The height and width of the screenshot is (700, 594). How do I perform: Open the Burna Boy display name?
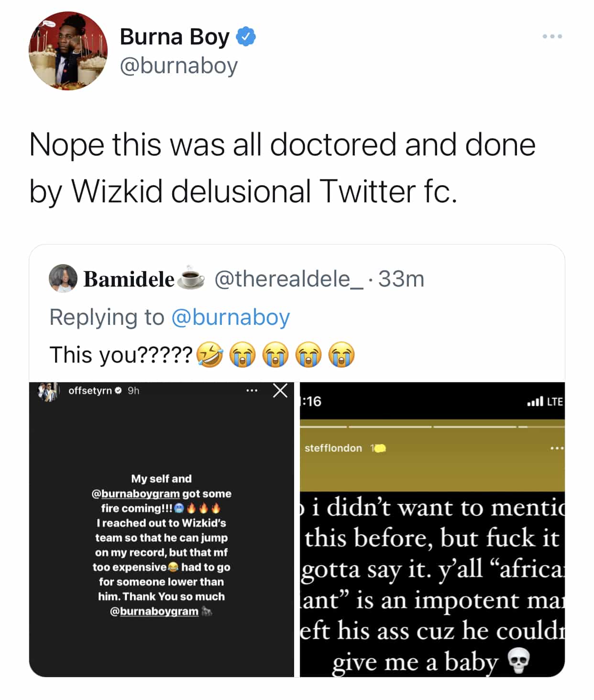click(174, 37)
